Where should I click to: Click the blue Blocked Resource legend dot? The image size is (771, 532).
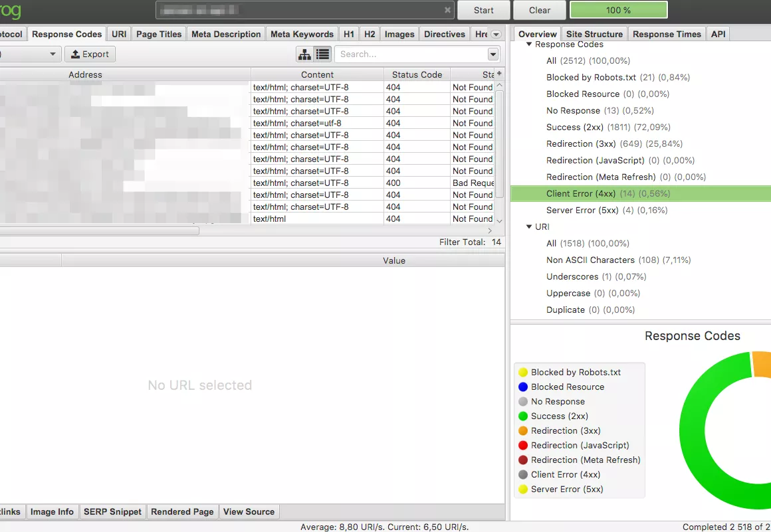click(523, 387)
